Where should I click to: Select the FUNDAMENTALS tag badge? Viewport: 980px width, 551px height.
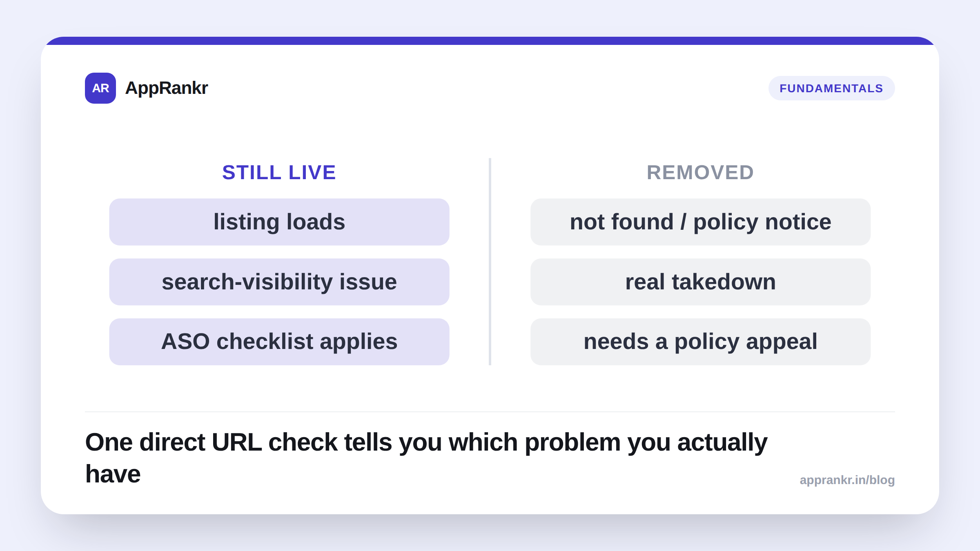coord(831,88)
